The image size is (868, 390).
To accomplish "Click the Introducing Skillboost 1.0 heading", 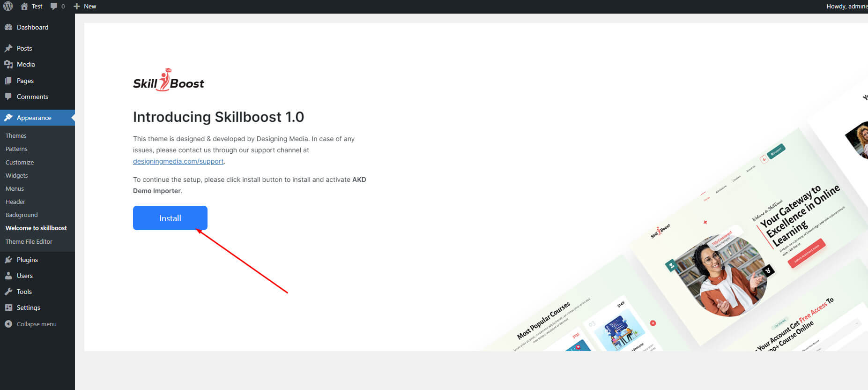I will tap(218, 117).
